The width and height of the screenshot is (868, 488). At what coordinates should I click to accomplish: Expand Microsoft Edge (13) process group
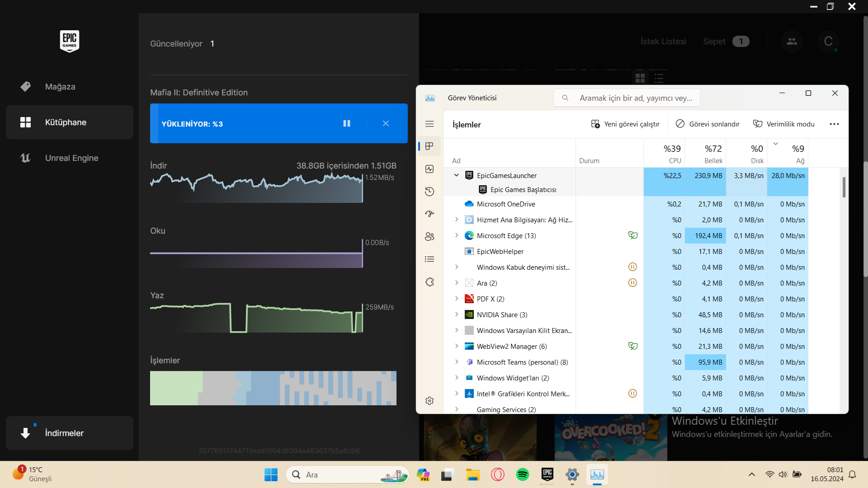pyautogui.click(x=456, y=235)
